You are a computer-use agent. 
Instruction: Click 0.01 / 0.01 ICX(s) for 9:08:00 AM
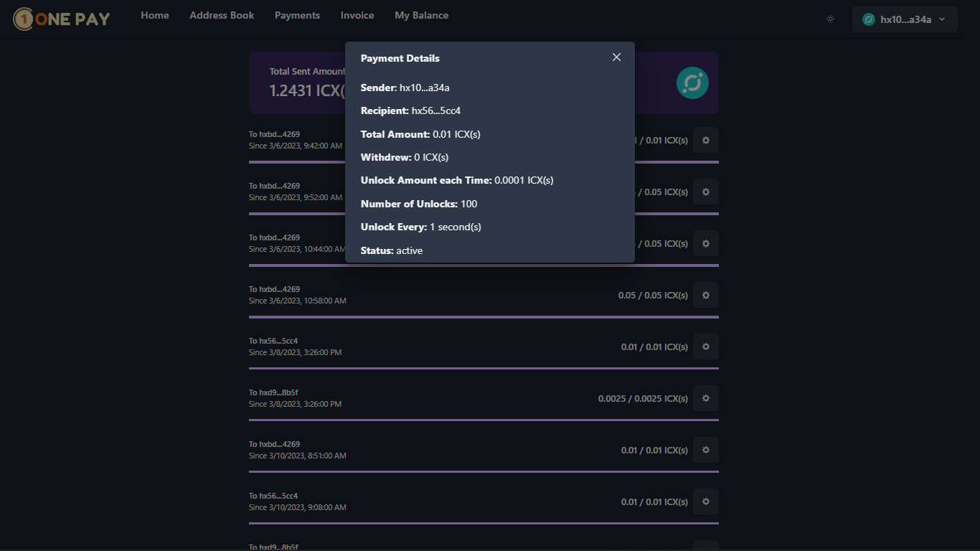point(654,501)
